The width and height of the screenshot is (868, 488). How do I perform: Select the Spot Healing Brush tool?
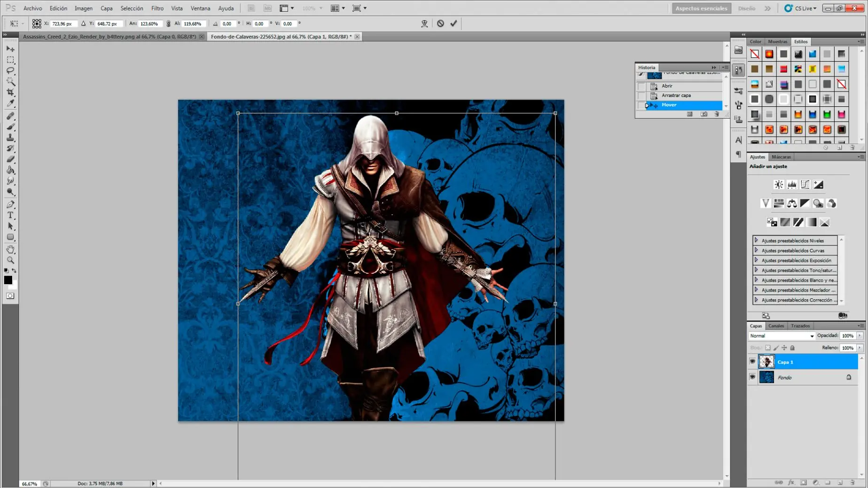pyautogui.click(x=10, y=116)
